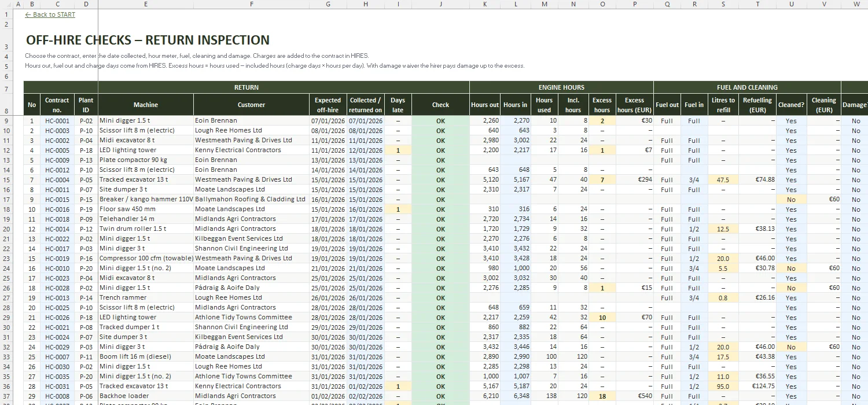
Task: Select the Ballymahon Roofing & Cladding Ltd cell
Action: click(x=251, y=200)
